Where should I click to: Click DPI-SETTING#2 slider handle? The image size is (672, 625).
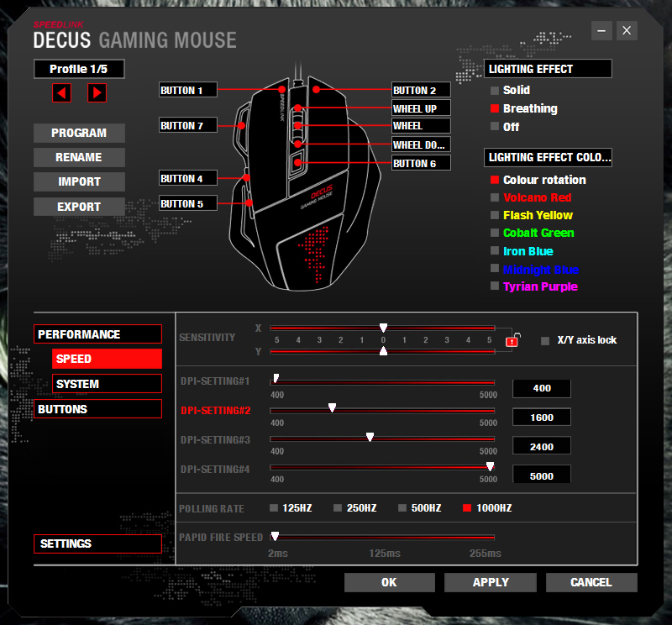pyautogui.click(x=332, y=407)
